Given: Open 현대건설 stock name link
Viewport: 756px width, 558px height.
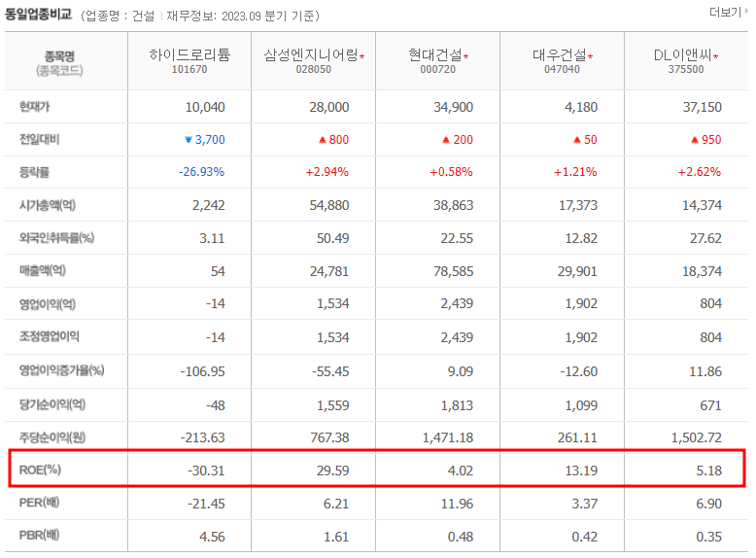Looking at the screenshot, I should (x=435, y=55).
